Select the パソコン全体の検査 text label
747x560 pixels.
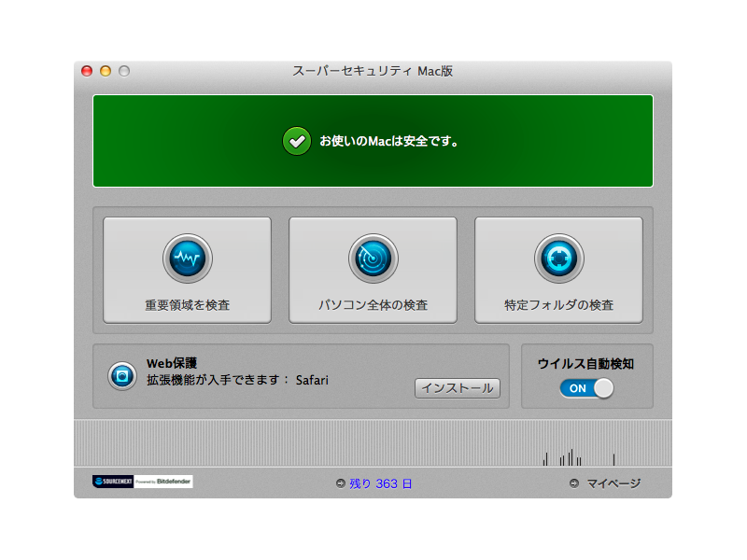pos(373,305)
